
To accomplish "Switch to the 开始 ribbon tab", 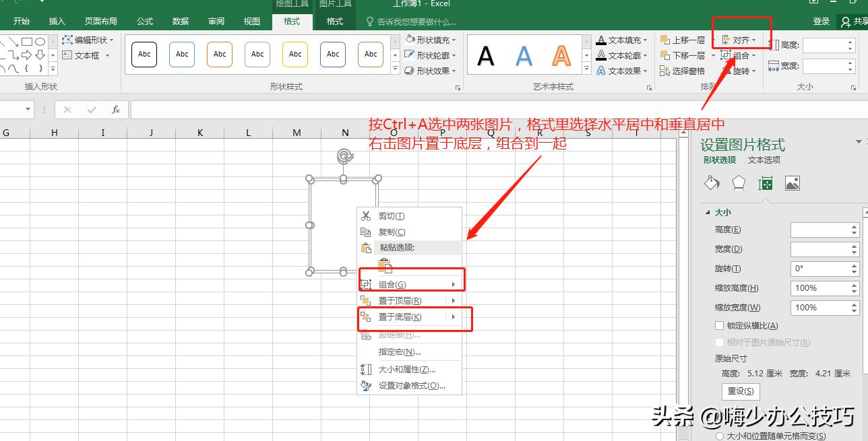I will click(x=22, y=21).
